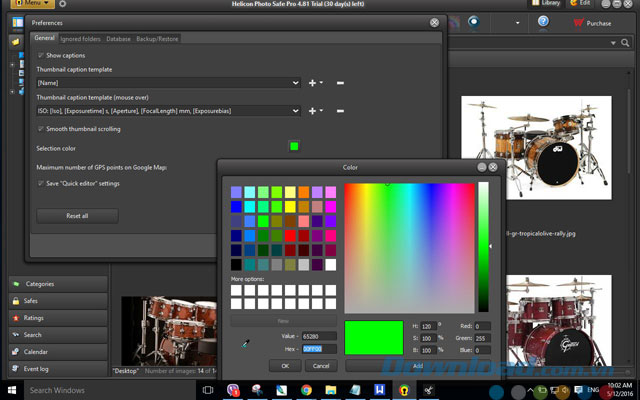This screenshot has width=640, height=400.
Task: Open the Windows Start menu
Action: [11, 389]
